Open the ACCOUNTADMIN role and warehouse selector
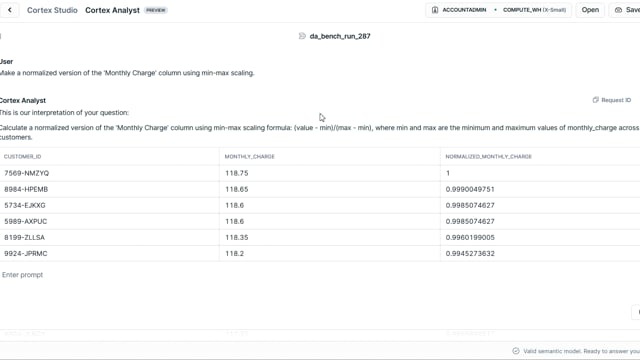 [498, 10]
